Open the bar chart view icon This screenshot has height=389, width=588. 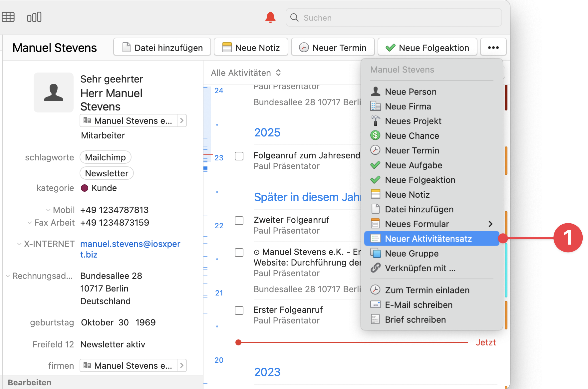34,17
